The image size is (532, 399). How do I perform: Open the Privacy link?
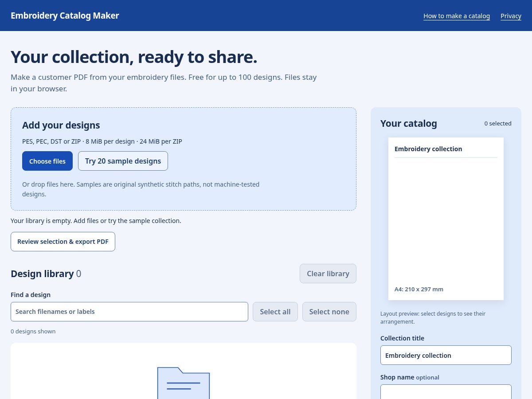pos(511,16)
